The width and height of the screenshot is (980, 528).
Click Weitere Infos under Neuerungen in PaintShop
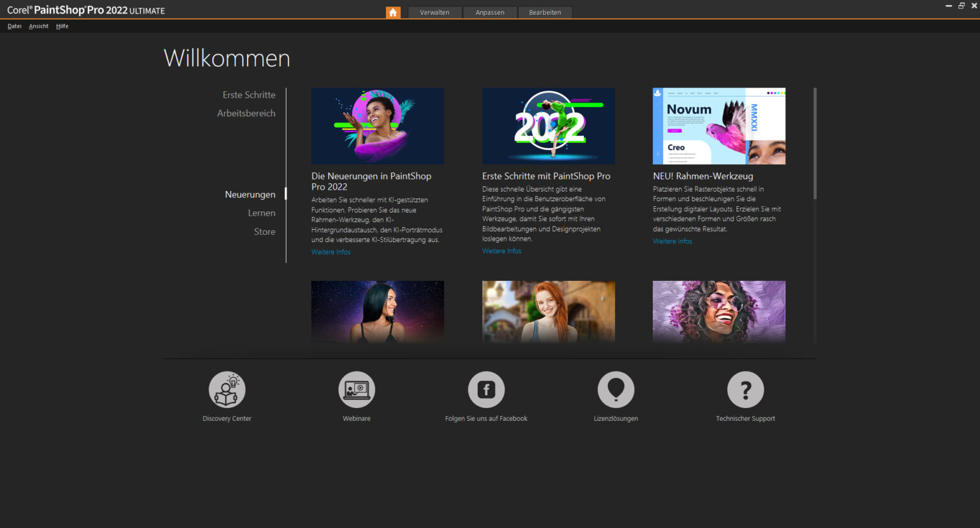[x=330, y=252]
